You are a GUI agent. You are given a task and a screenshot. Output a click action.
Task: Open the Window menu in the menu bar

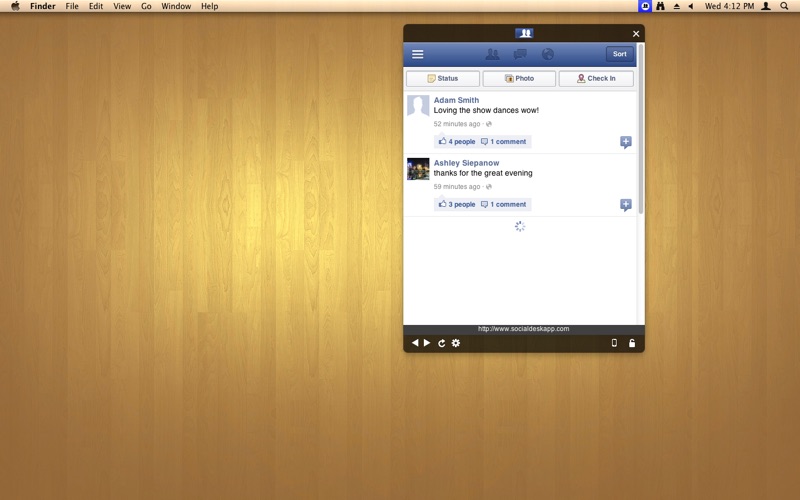click(176, 6)
